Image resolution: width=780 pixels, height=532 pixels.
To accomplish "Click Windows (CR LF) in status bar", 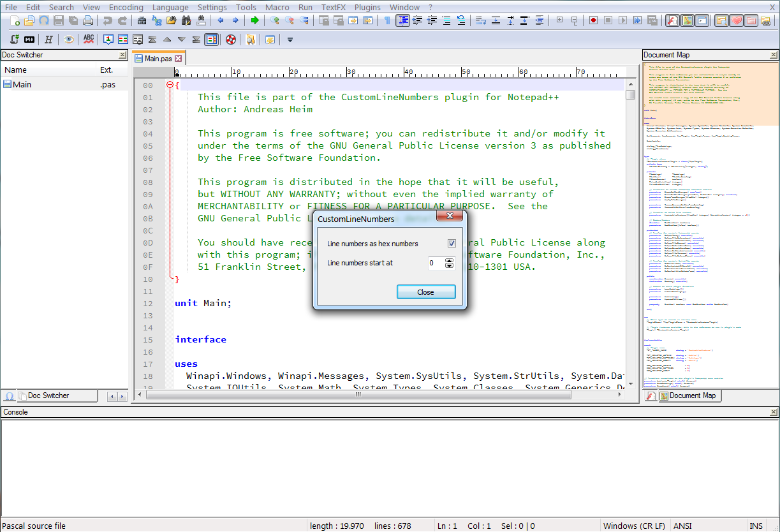I will point(635,526).
